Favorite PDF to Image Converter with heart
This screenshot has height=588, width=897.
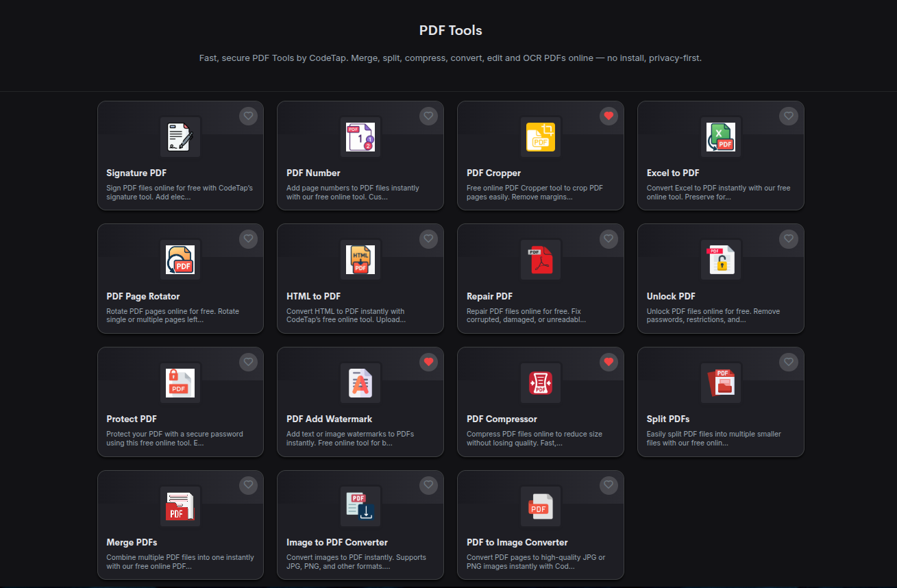[x=609, y=485]
